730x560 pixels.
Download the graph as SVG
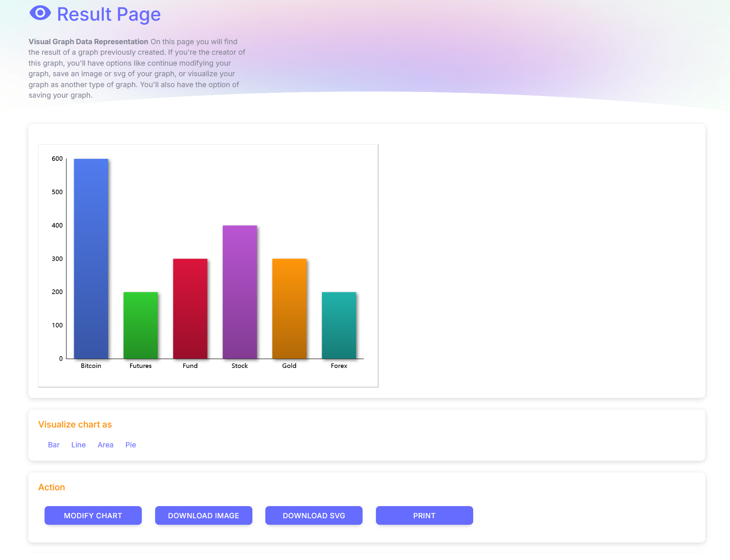point(314,515)
